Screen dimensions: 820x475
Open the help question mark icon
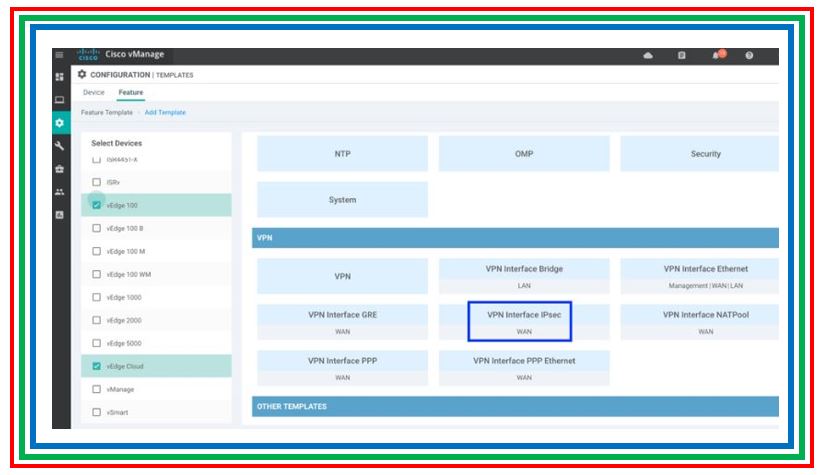(x=749, y=56)
